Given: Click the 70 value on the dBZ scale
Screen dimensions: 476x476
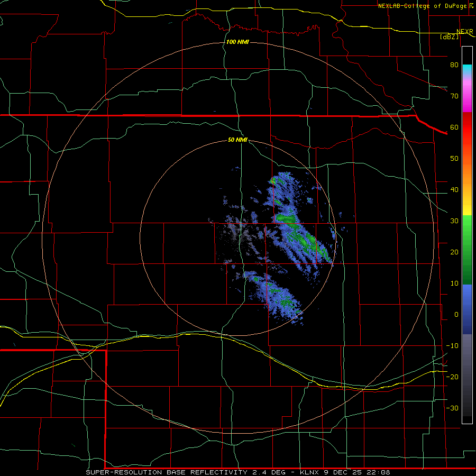Looking at the screenshot, I should click(x=454, y=96).
